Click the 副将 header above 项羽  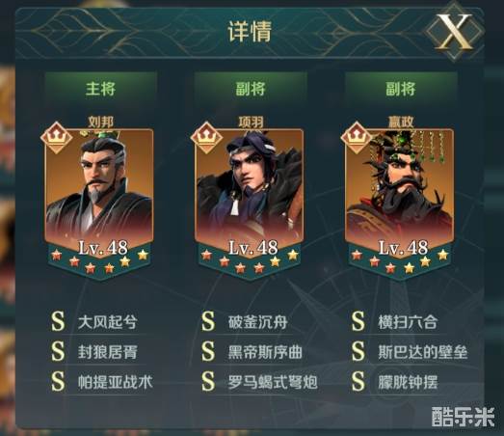tap(251, 88)
